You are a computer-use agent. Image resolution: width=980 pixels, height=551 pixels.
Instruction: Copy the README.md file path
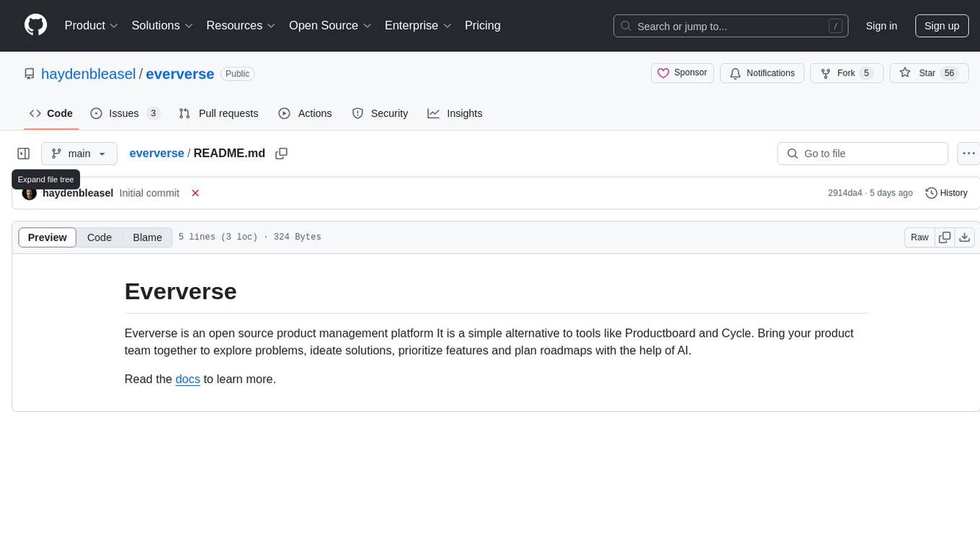(x=282, y=153)
